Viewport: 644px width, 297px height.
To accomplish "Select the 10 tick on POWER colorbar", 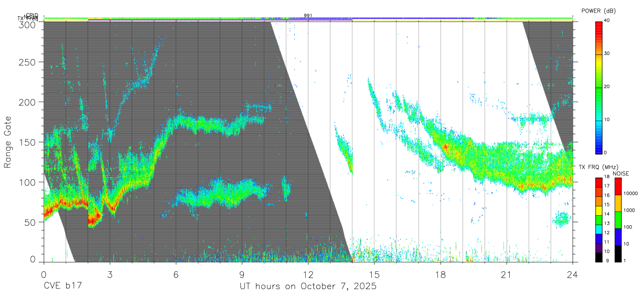I will pyautogui.click(x=607, y=120).
